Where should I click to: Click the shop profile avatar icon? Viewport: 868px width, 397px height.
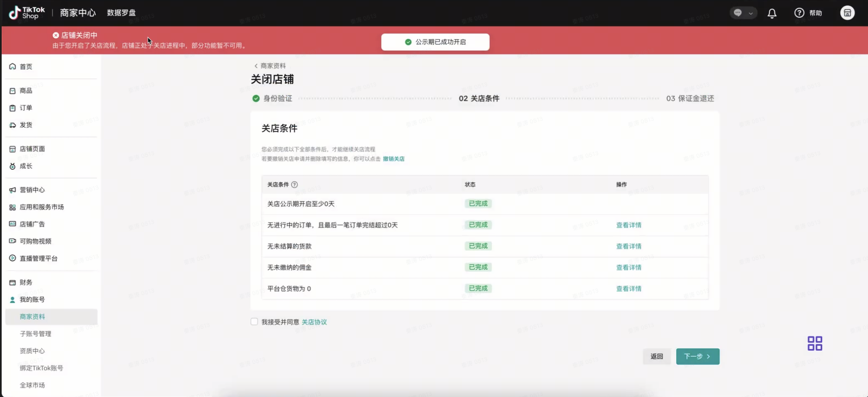coord(847,13)
